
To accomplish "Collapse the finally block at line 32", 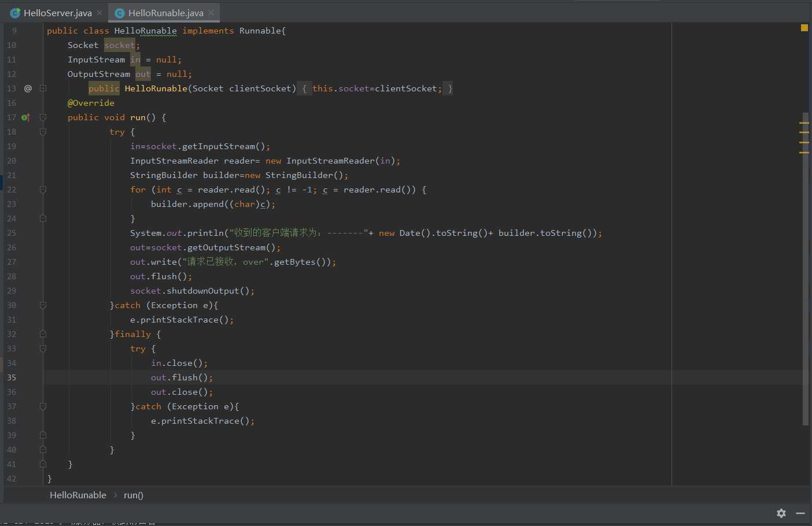I will click(x=43, y=334).
